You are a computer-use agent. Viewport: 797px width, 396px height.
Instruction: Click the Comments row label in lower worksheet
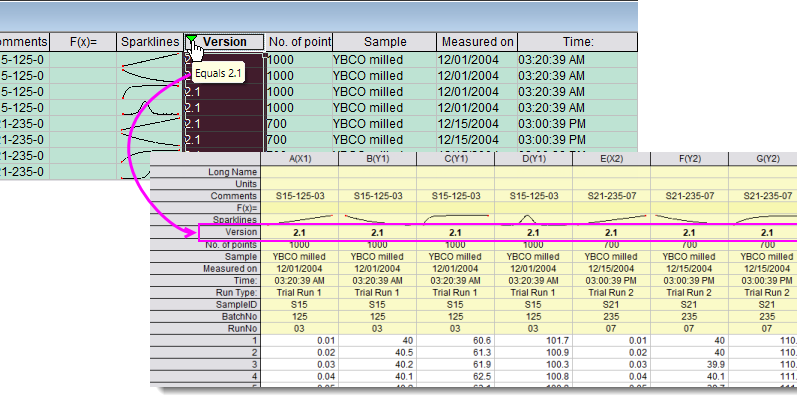[205, 196]
